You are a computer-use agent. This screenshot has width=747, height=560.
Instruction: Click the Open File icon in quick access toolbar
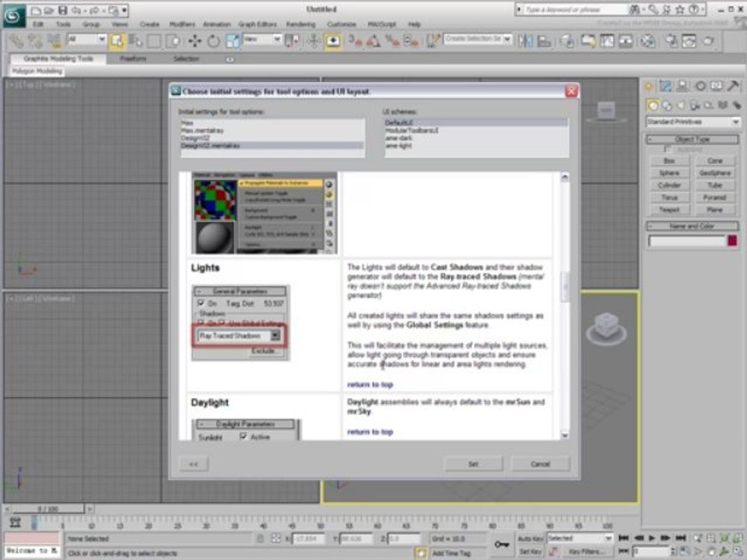[48, 10]
